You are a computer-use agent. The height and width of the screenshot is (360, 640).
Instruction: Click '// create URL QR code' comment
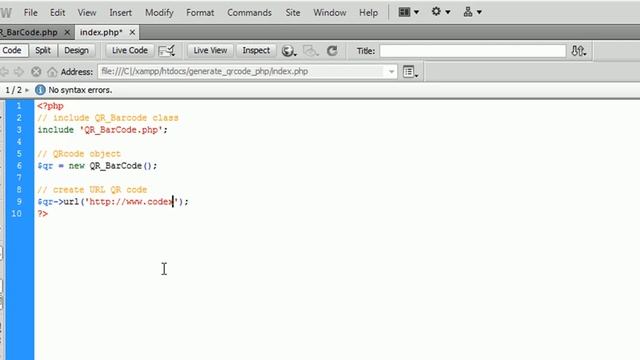pyautogui.click(x=92, y=190)
